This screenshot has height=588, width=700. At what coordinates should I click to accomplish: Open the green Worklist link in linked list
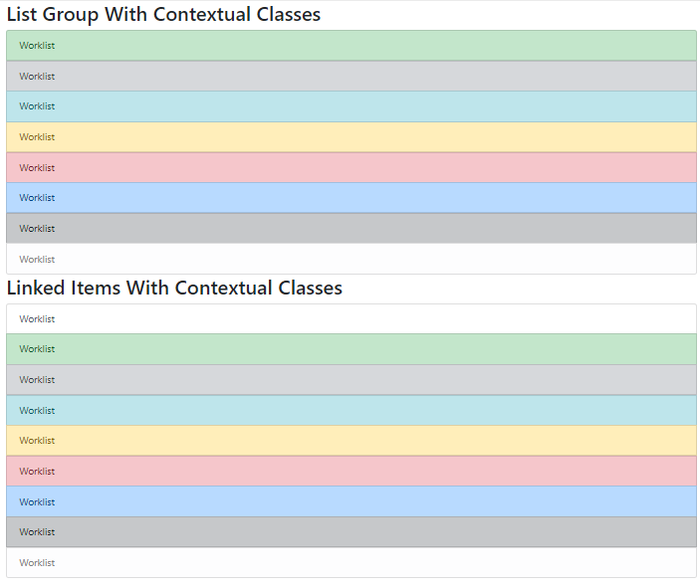(x=351, y=349)
